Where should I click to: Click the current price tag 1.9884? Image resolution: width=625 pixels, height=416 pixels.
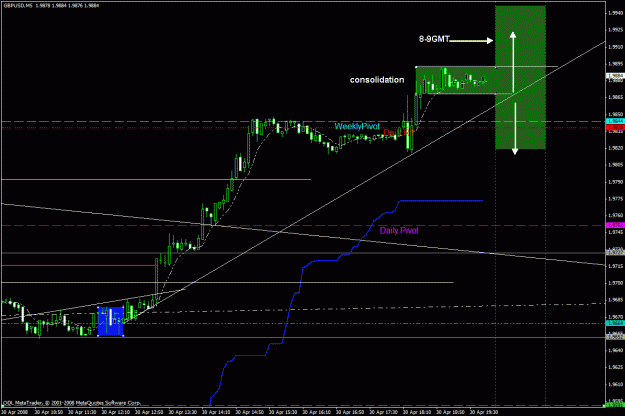615,75
